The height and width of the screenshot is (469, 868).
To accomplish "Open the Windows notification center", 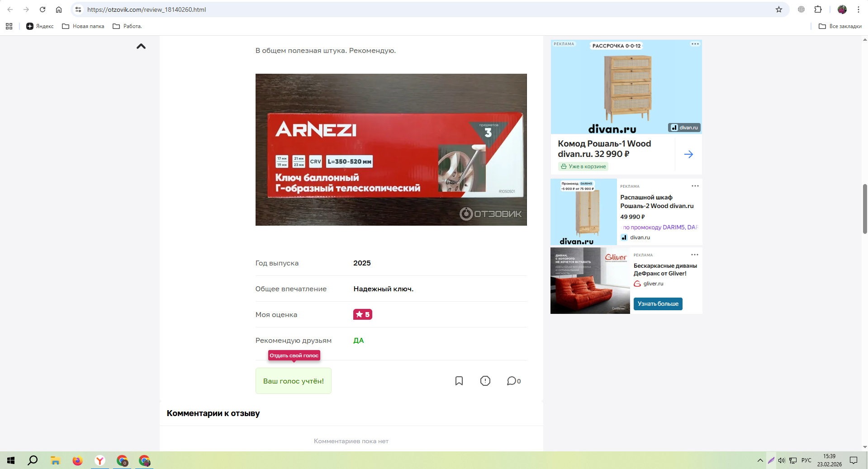I will [854, 460].
